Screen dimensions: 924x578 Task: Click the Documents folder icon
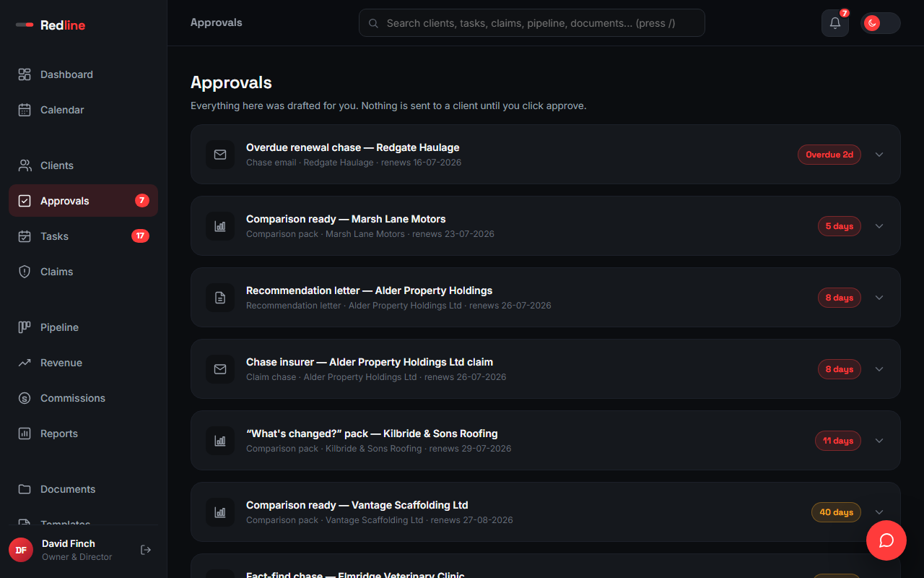[25, 489]
